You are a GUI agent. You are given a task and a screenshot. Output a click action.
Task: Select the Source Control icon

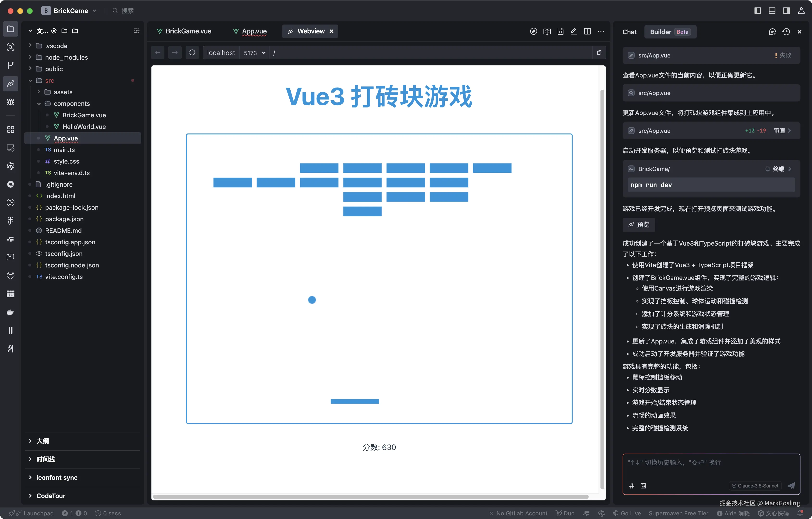[x=10, y=65]
